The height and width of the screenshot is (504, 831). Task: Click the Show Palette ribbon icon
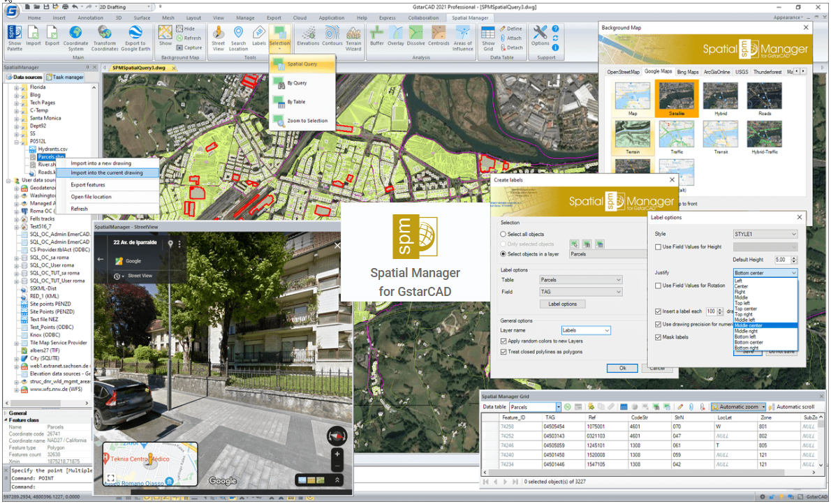click(x=14, y=37)
